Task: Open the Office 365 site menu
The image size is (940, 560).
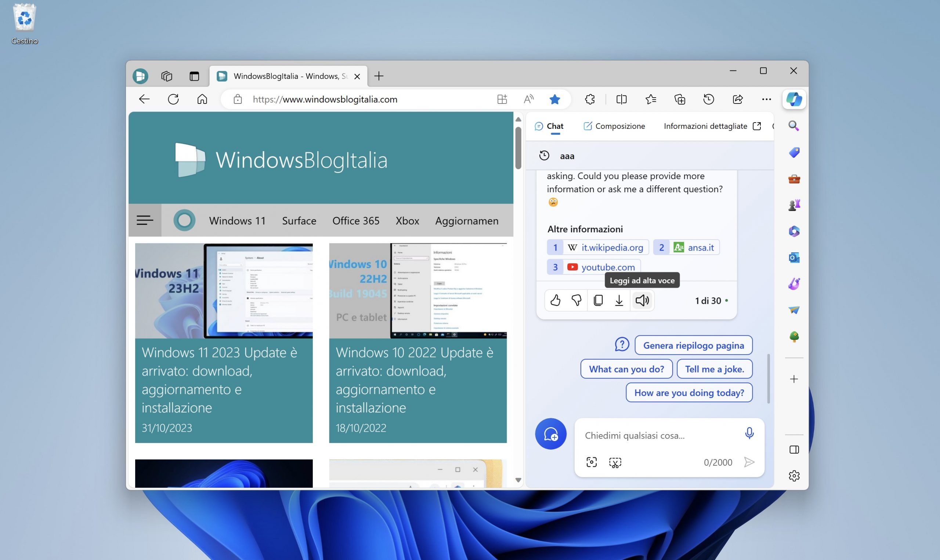Action: [355, 221]
